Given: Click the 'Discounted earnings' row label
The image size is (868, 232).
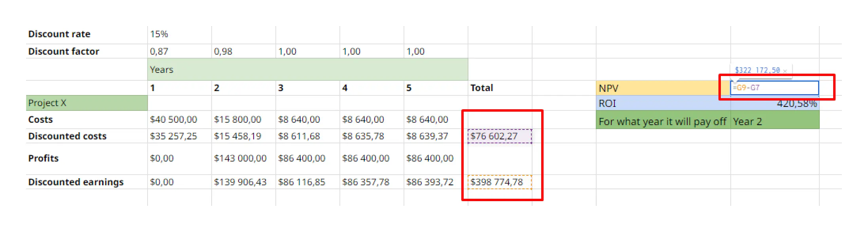Looking at the screenshot, I should tap(87, 182).
